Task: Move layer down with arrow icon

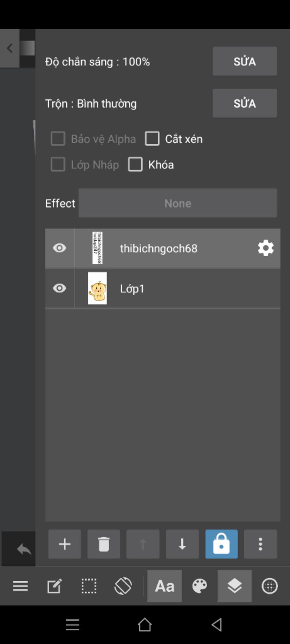Action: point(182,544)
